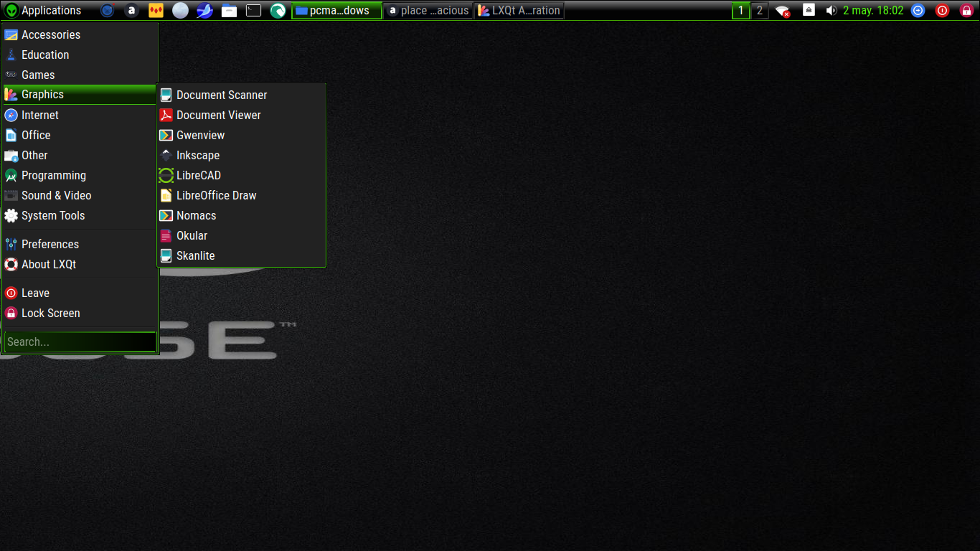Switch to the pcma...dows task window
980x551 pixels.
click(x=336, y=11)
